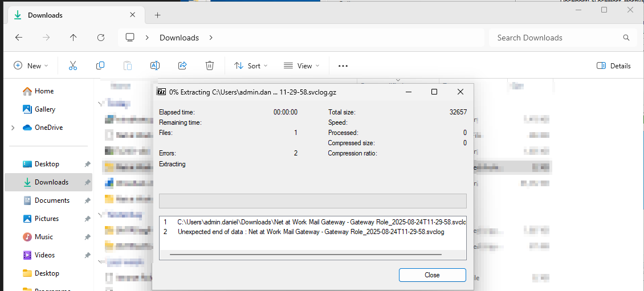Navigate back with the back arrow
The width and height of the screenshot is (644, 291).
click(x=19, y=38)
